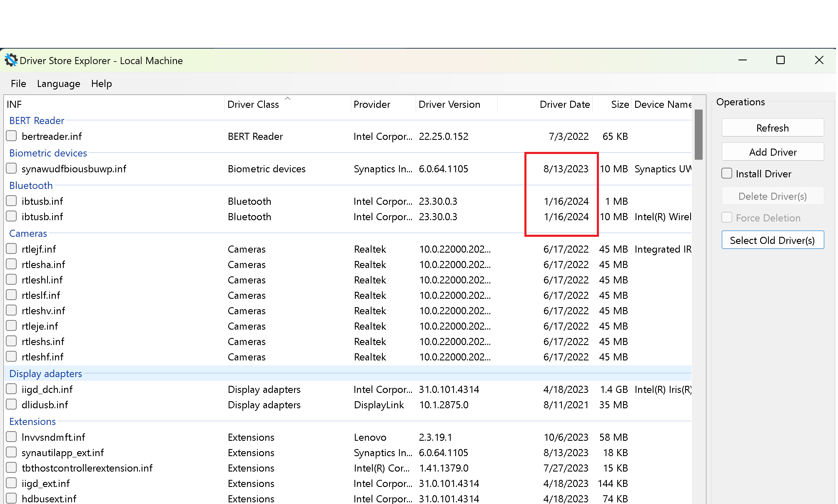Collapse the Cameras group header

pos(28,233)
